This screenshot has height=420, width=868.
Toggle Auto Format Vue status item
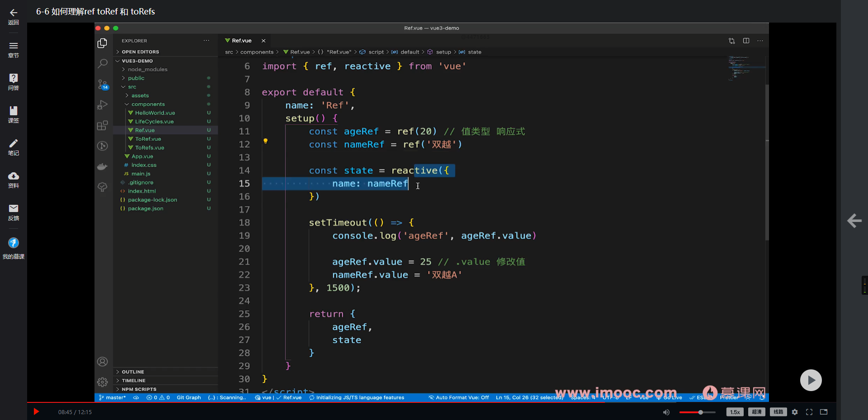[459, 398]
